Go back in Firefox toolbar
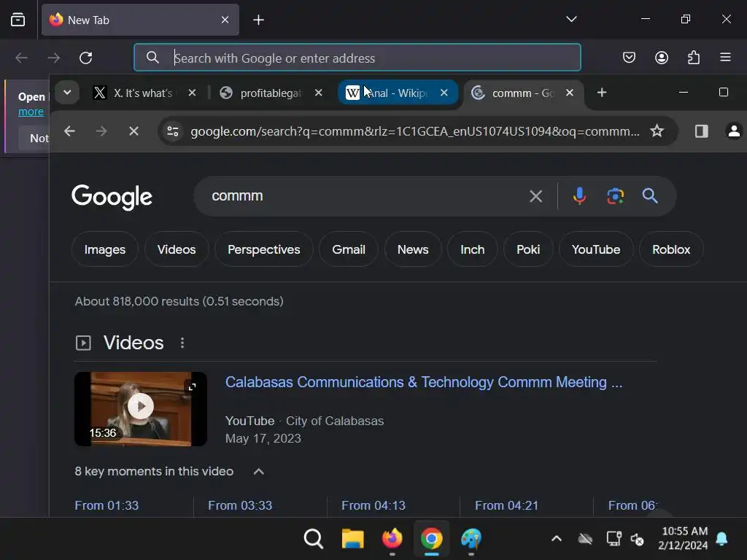747x560 pixels. pos(21,58)
